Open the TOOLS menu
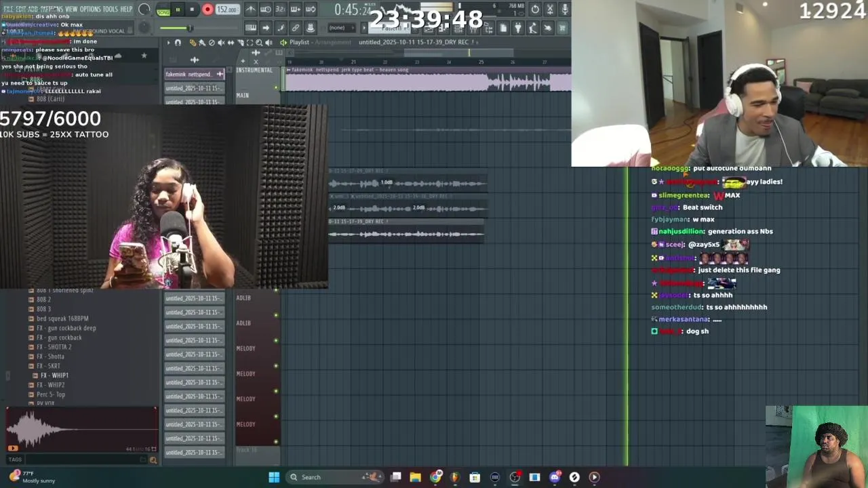This screenshot has height=488, width=868. click(111, 9)
